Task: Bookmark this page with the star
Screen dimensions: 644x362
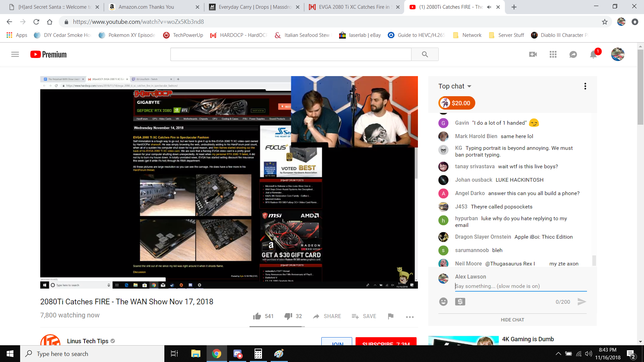Action: [x=604, y=22]
